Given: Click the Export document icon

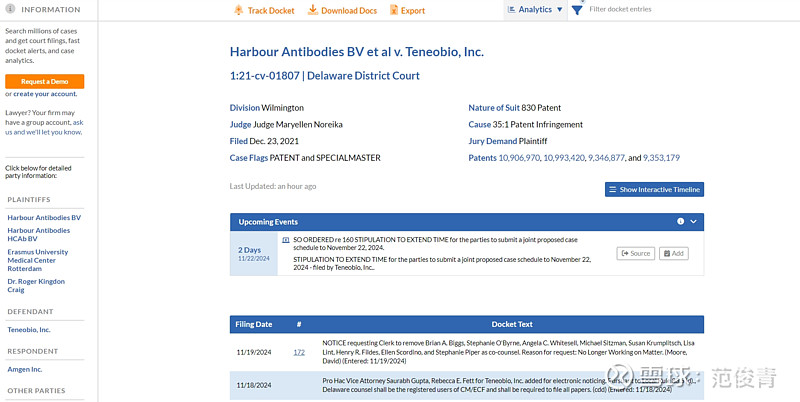Looking at the screenshot, I should [x=393, y=10].
